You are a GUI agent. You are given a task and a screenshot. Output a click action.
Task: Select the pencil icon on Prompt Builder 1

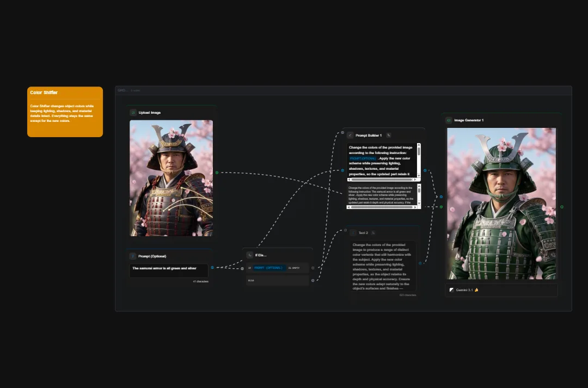point(350,136)
